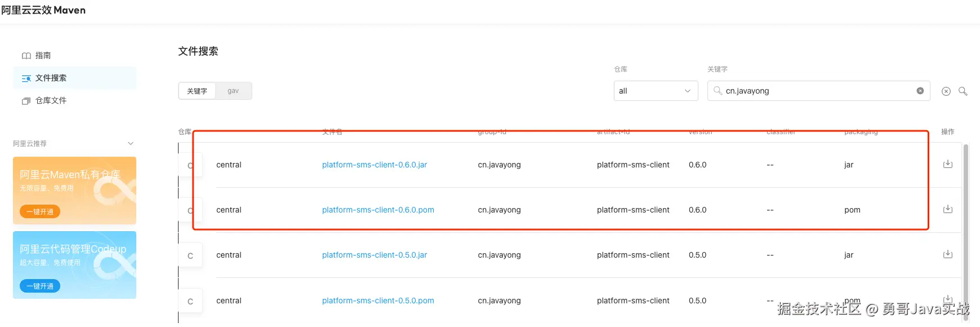Click download icon for platform-sms-client-0.6.0.pom row
Viewport: 980px width, 327px height.
coord(948,209)
